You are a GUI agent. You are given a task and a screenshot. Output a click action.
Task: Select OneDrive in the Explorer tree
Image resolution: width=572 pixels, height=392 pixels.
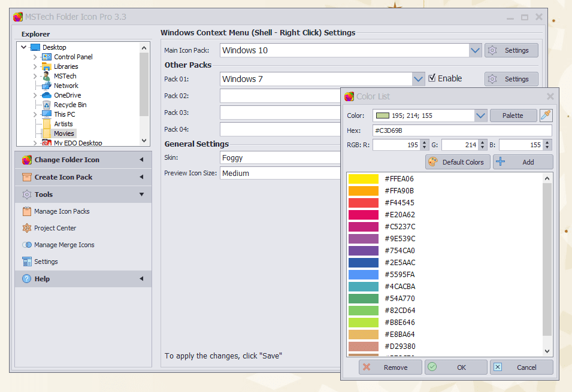pyautogui.click(x=67, y=95)
